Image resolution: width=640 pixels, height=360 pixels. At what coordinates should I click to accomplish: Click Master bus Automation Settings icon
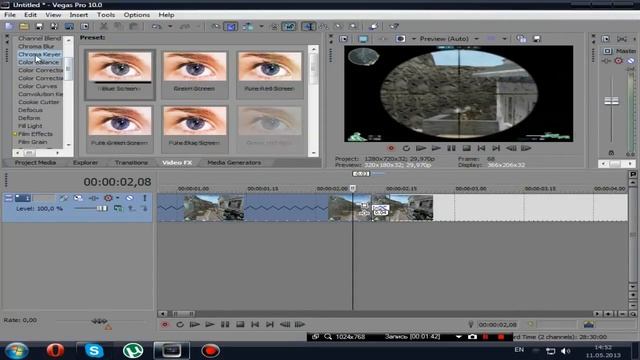pos(619,61)
